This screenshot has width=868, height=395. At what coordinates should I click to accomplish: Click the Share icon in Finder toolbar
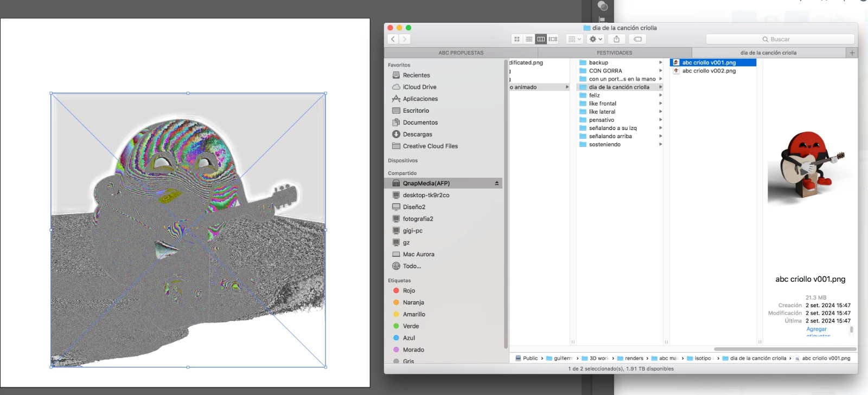pyautogui.click(x=616, y=39)
